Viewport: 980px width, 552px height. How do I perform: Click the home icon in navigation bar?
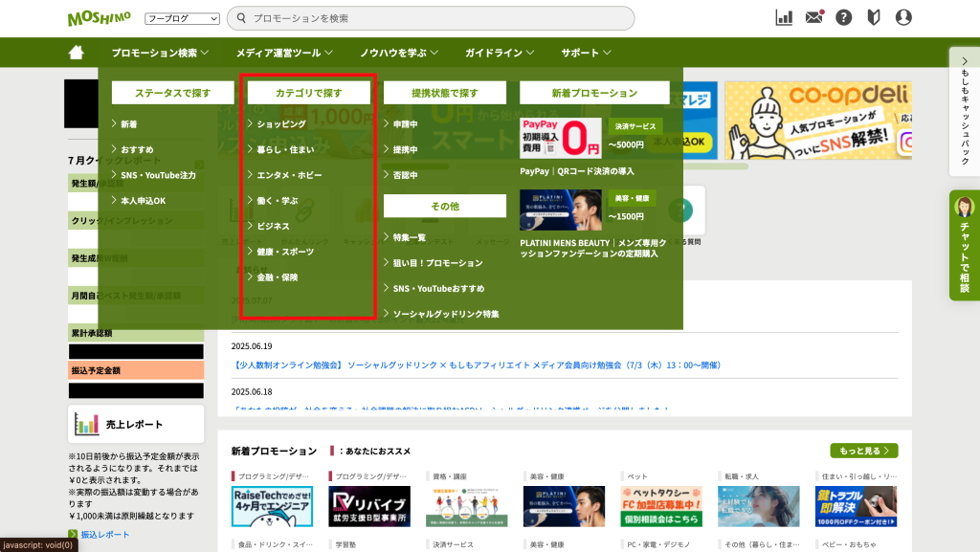[x=77, y=53]
